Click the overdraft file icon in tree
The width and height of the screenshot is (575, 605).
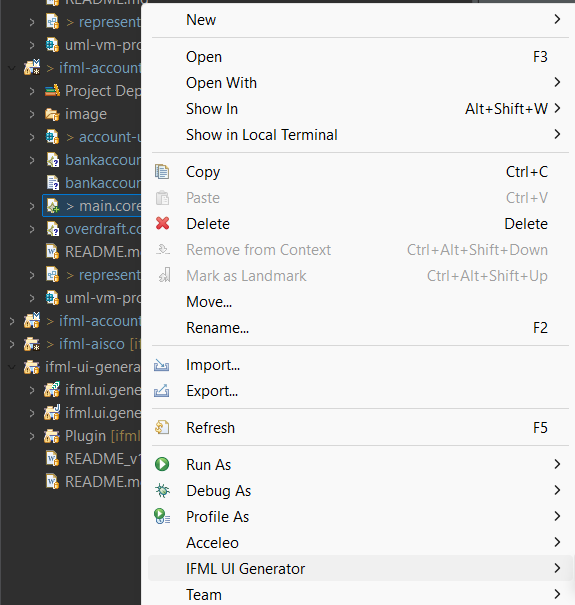pyautogui.click(x=52, y=229)
